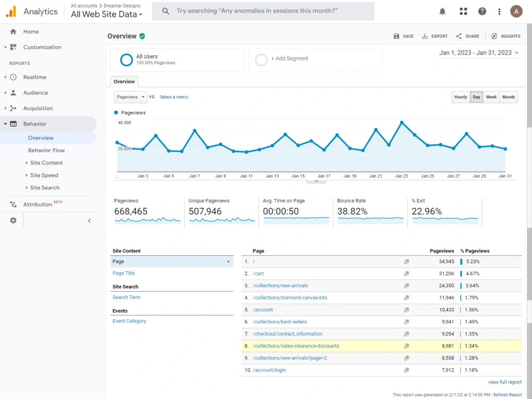Open Acquisition reports section
The height and width of the screenshot is (399, 532).
coord(38,108)
